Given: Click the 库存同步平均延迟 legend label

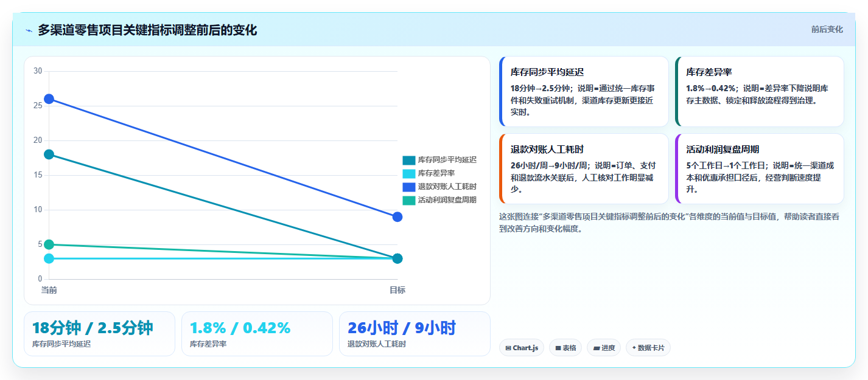Looking at the screenshot, I should [x=447, y=160].
